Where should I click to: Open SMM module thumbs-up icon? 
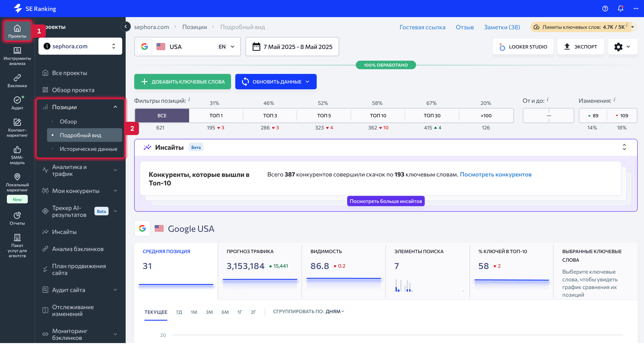coord(17,155)
